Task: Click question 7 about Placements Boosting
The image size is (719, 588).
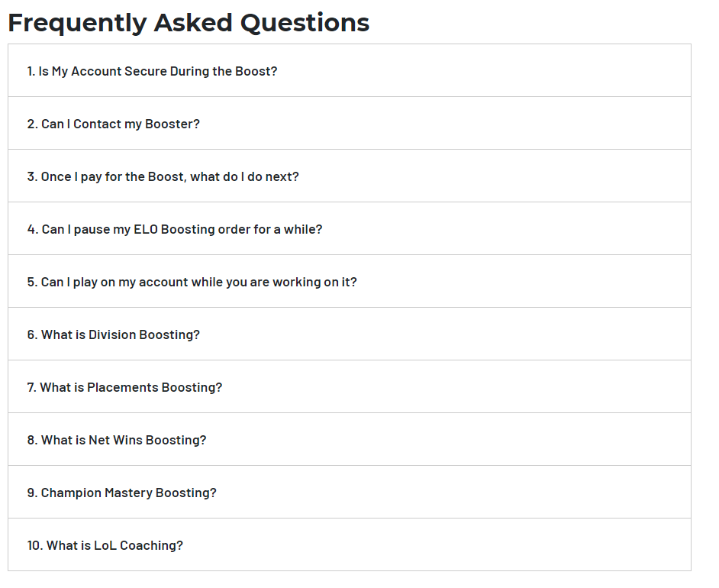Action: pyautogui.click(x=124, y=388)
